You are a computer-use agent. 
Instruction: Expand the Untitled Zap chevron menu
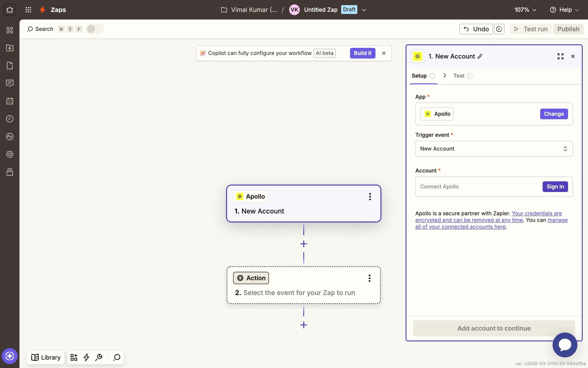364,10
